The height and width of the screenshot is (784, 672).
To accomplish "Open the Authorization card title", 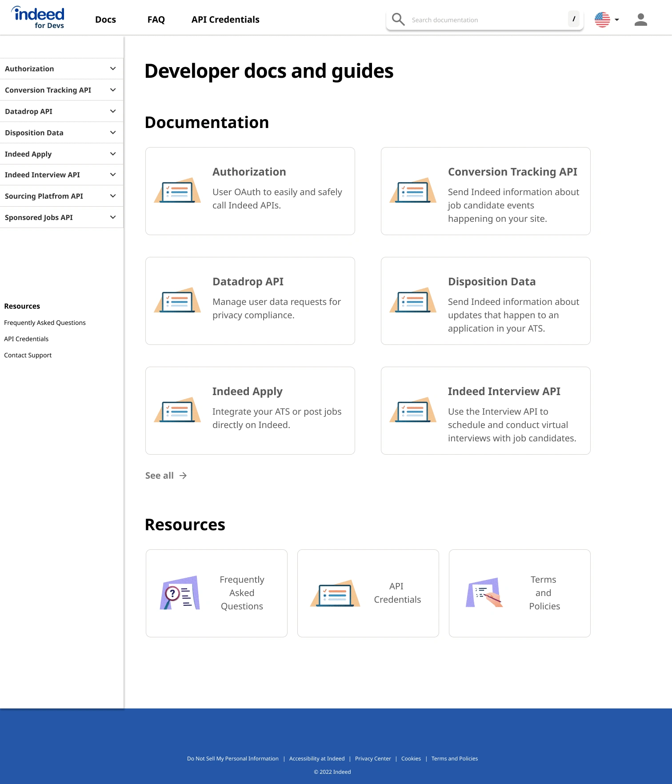I will click(249, 172).
